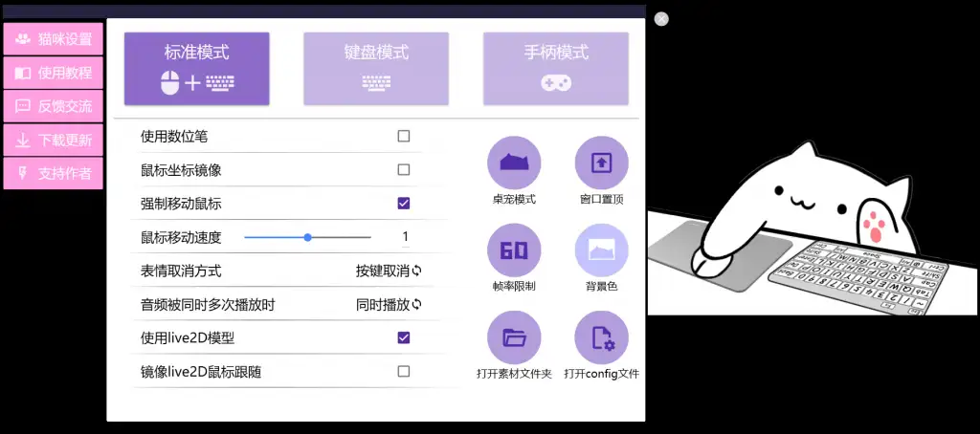This screenshot has width=980, height=434.
Task: Open the 使用教程 tutorial tab
Action: [x=54, y=73]
